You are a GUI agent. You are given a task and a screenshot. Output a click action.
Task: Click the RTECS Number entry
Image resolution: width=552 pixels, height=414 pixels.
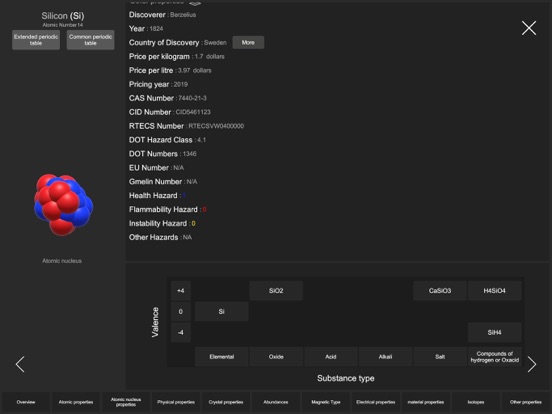coord(186,126)
